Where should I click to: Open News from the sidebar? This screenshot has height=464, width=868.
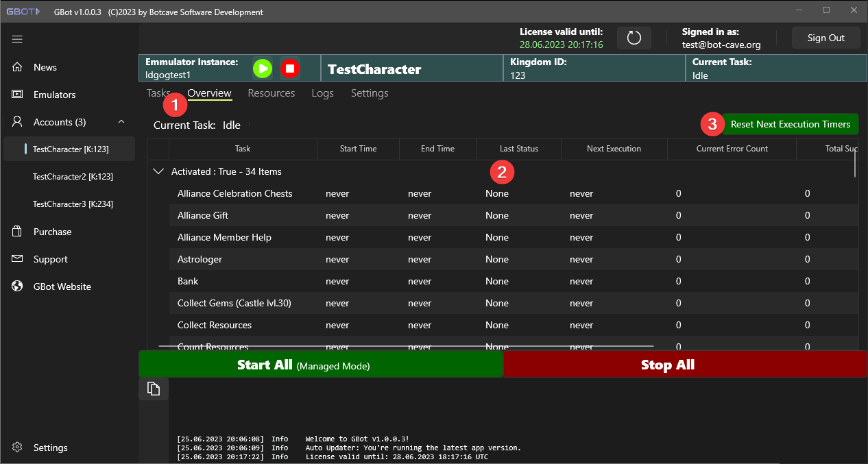click(45, 67)
